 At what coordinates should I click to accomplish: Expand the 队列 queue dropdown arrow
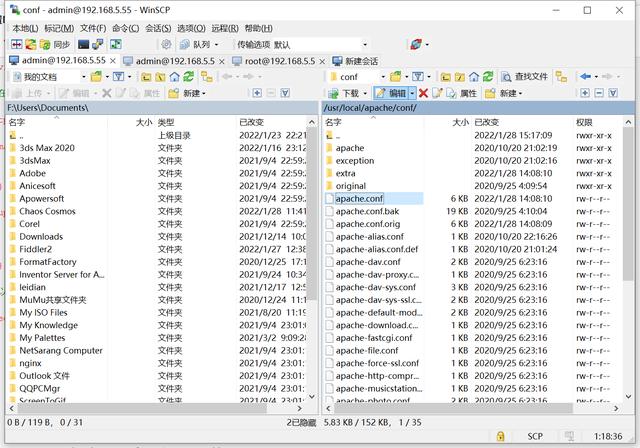216,44
